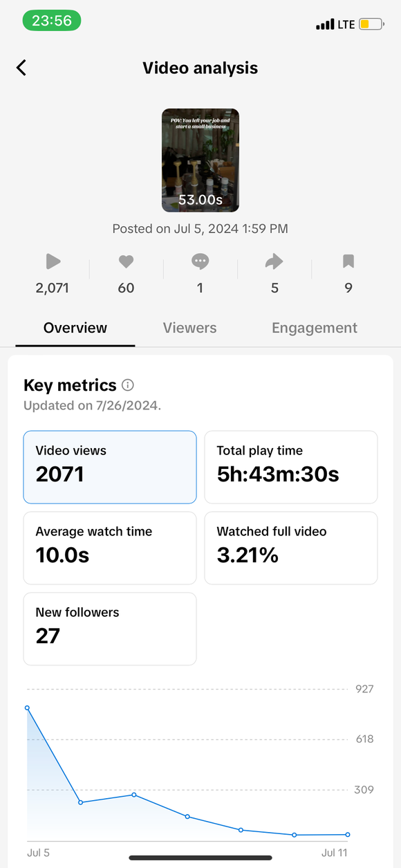Open Key metrics info icon
The height and width of the screenshot is (868, 401).
click(128, 385)
